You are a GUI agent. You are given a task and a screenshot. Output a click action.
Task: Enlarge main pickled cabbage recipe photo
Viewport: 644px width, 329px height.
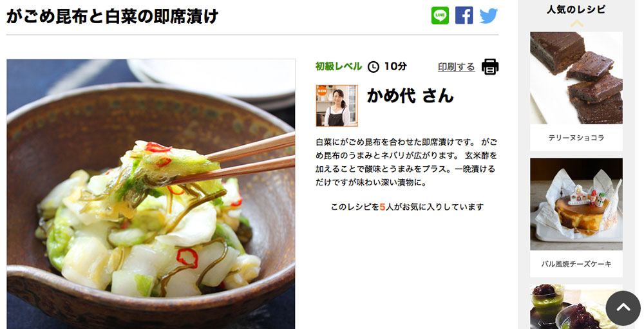coord(151,194)
